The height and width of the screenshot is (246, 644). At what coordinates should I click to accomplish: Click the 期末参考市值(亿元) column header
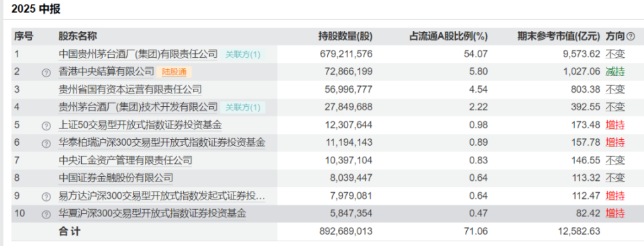[559, 36]
